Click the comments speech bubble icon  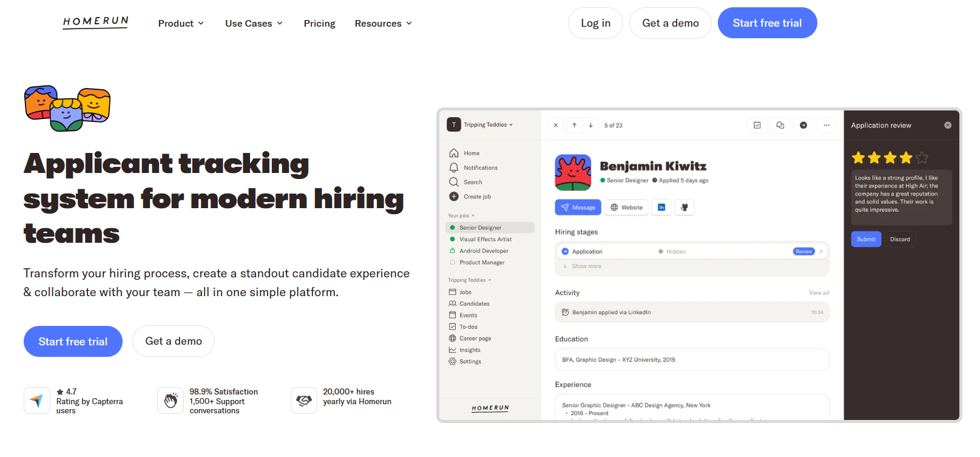[x=780, y=125]
